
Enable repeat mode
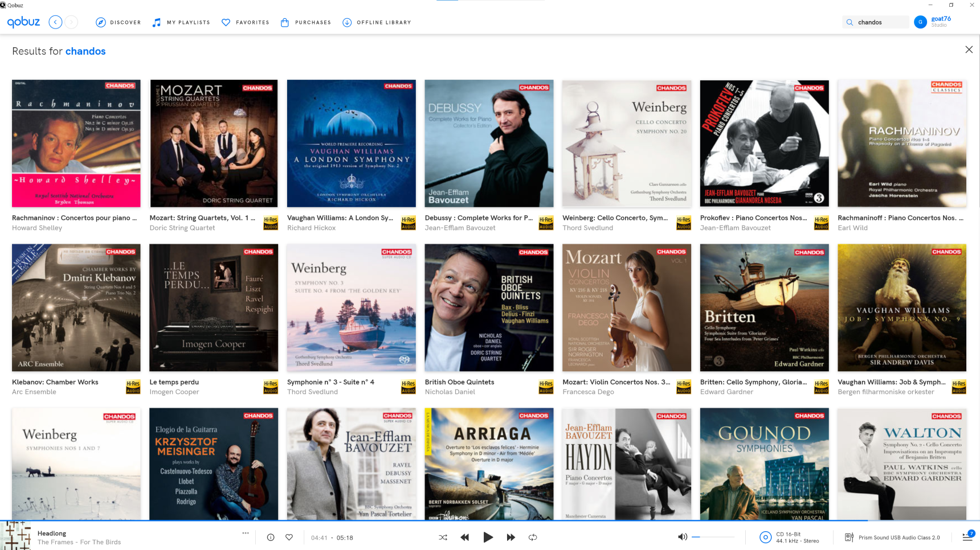[533, 537]
